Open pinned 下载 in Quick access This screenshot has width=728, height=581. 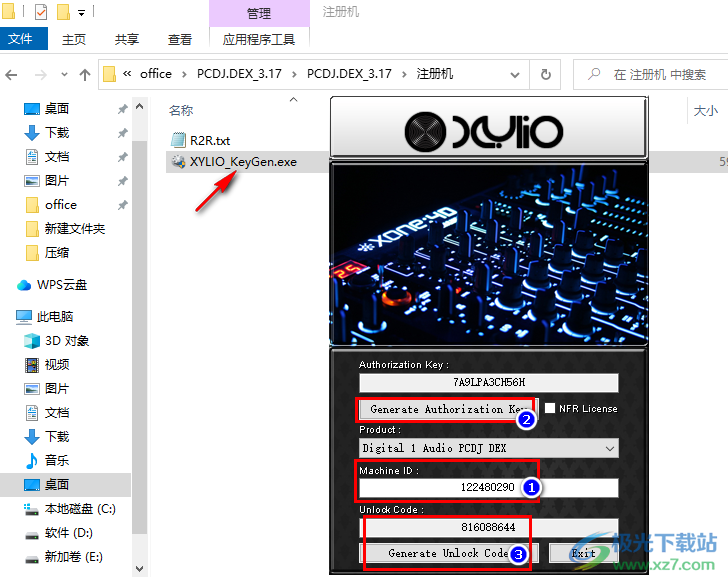click(x=57, y=133)
